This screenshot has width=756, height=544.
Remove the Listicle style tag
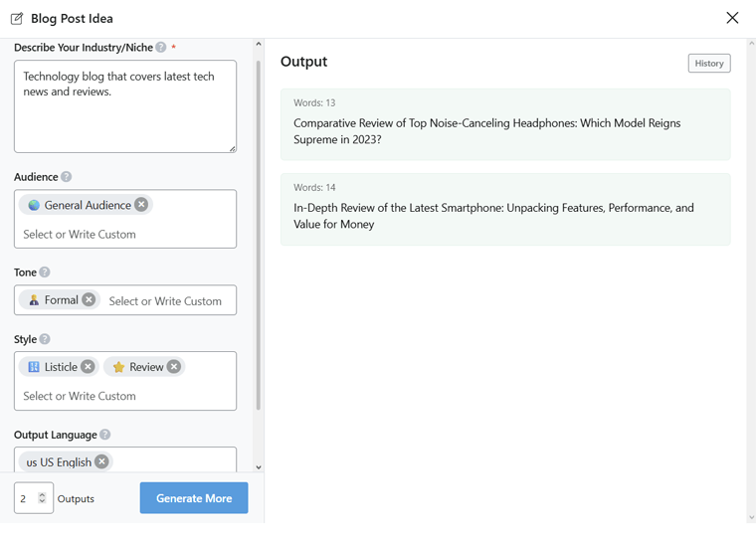(x=88, y=367)
